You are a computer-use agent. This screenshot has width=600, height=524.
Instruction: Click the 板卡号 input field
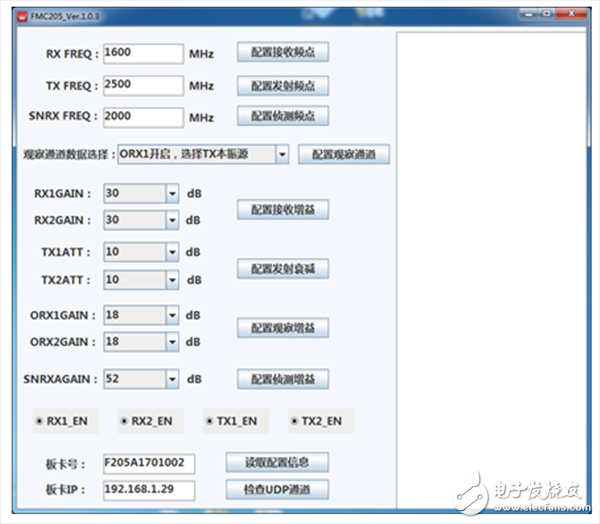point(149,464)
